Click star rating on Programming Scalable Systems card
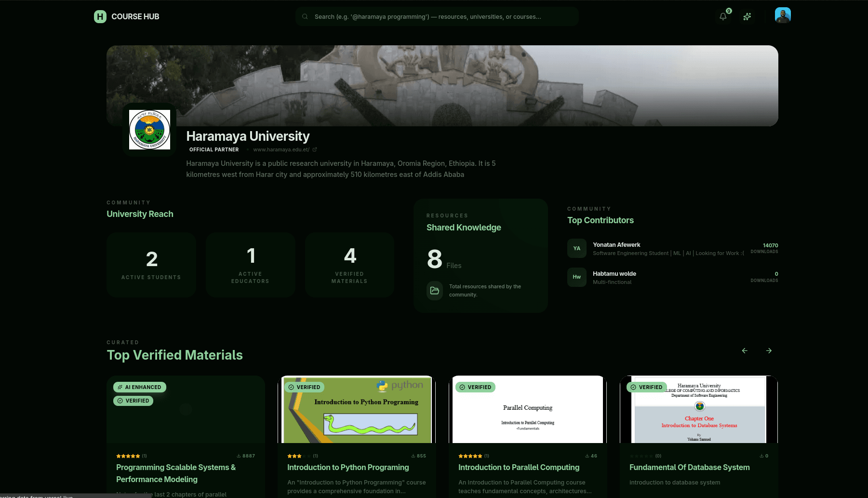 click(x=128, y=456)
